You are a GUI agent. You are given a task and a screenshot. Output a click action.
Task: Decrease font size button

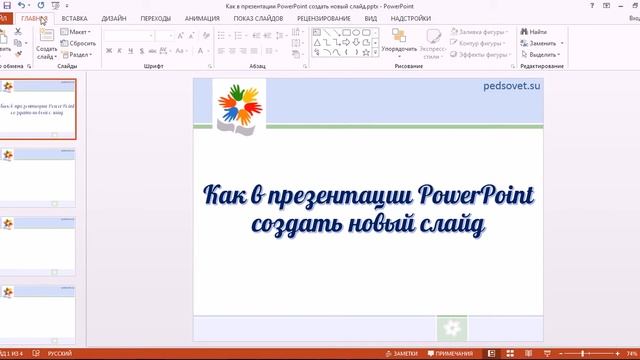(192, 36)
